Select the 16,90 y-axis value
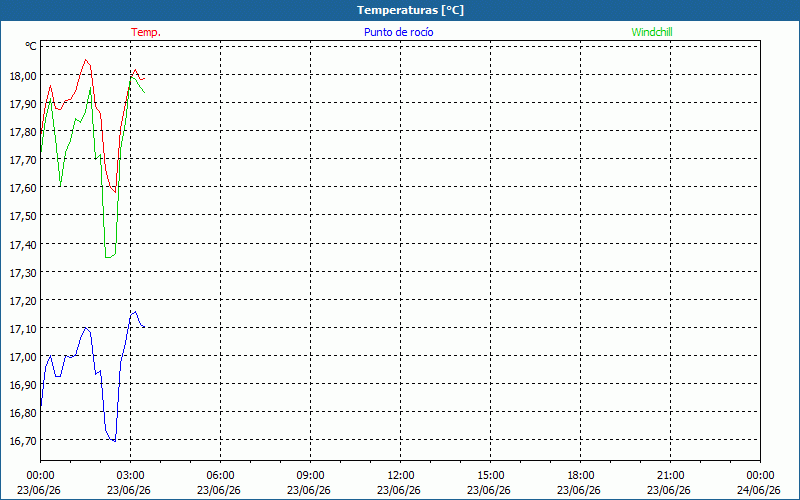The height and width of the screenshot is (500, 800). tap(23, 385)
